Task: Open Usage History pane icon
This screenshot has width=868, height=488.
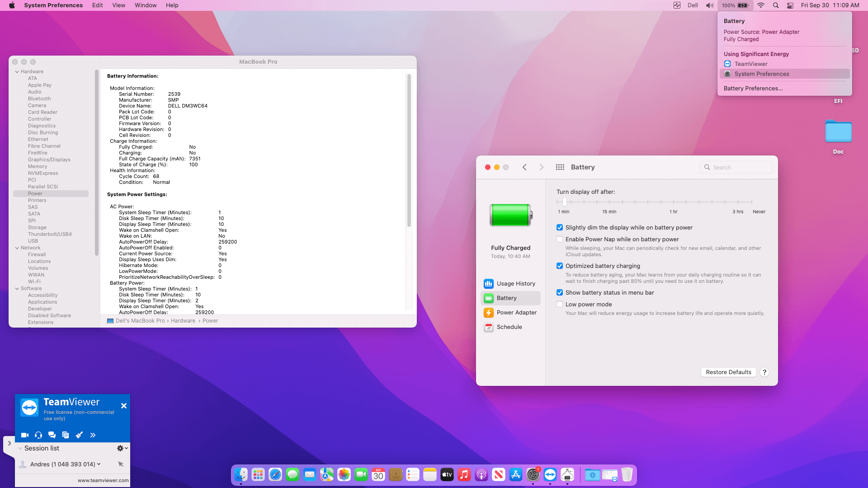Action: click(488, 284)
